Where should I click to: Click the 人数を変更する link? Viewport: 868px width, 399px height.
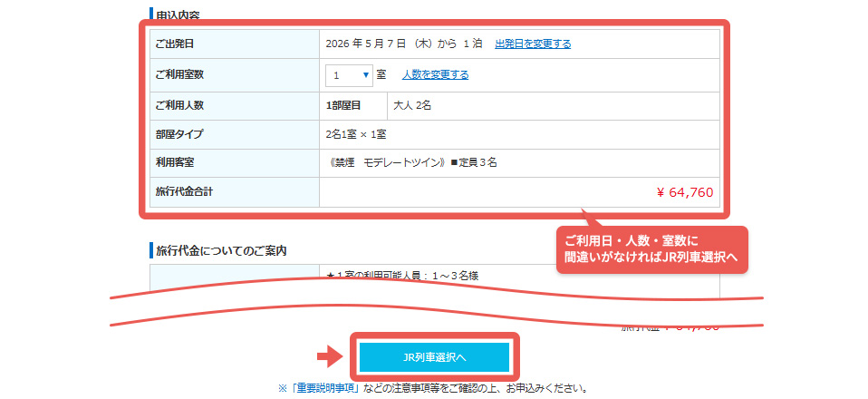tap(435, 74)
